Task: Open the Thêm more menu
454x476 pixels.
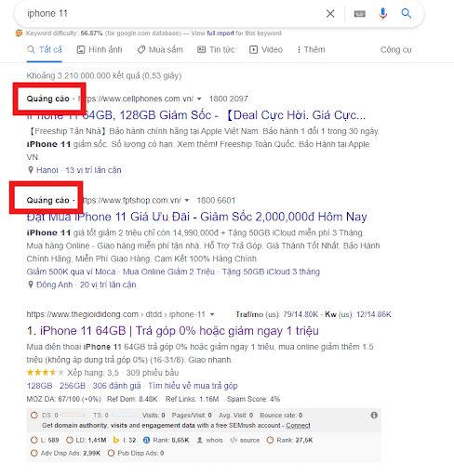Action: pos(311,49)
